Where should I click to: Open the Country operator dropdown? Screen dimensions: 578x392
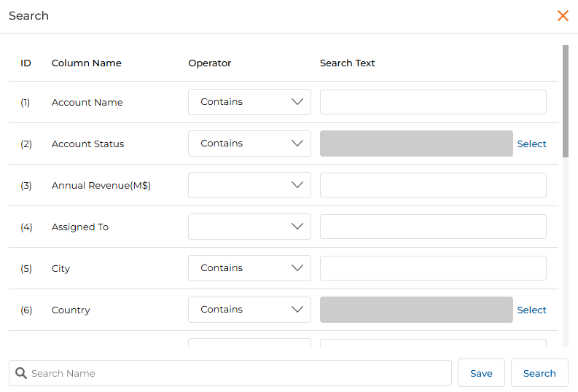(x=249, y=310)
